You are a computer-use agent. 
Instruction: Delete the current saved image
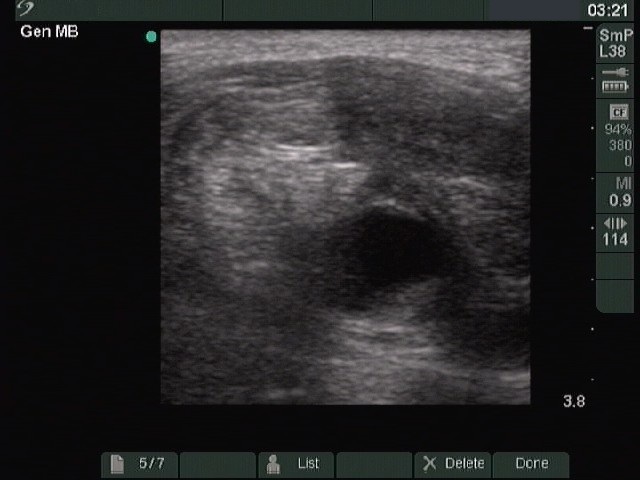pos(453,464)
